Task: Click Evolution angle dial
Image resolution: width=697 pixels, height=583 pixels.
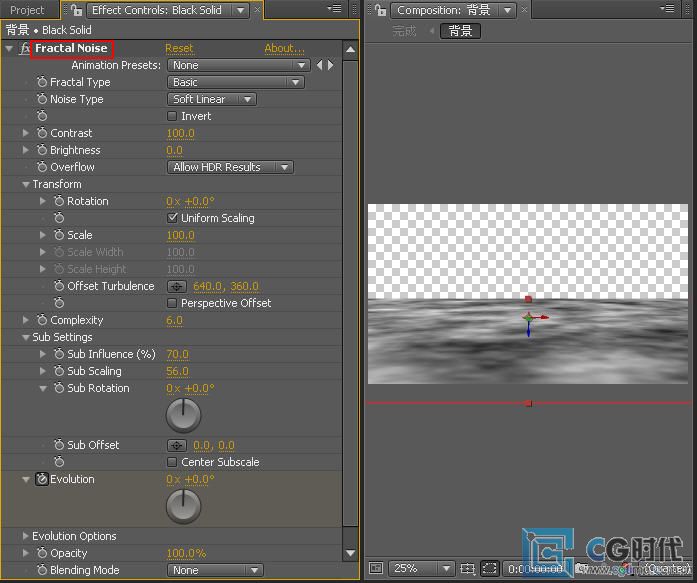Action: click(184, 507)
